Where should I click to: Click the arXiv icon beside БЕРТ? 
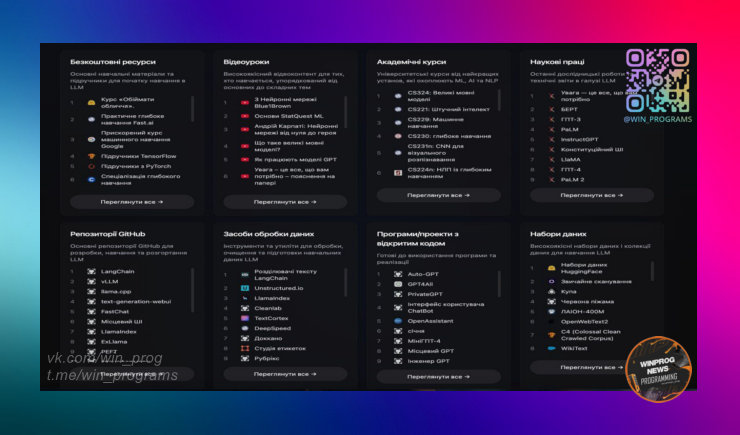tap(551, 109)
